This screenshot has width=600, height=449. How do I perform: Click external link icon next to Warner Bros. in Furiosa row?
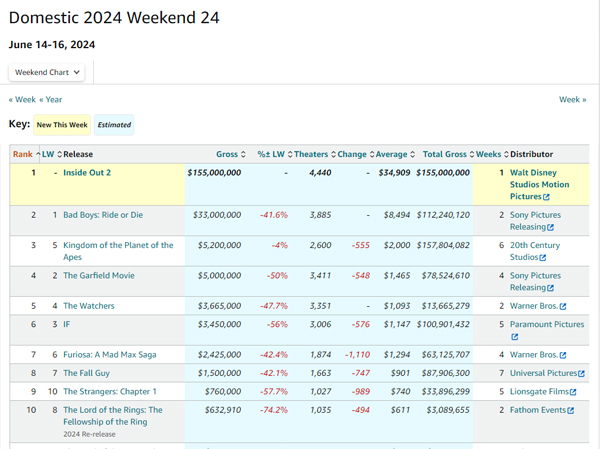[562, 355]
